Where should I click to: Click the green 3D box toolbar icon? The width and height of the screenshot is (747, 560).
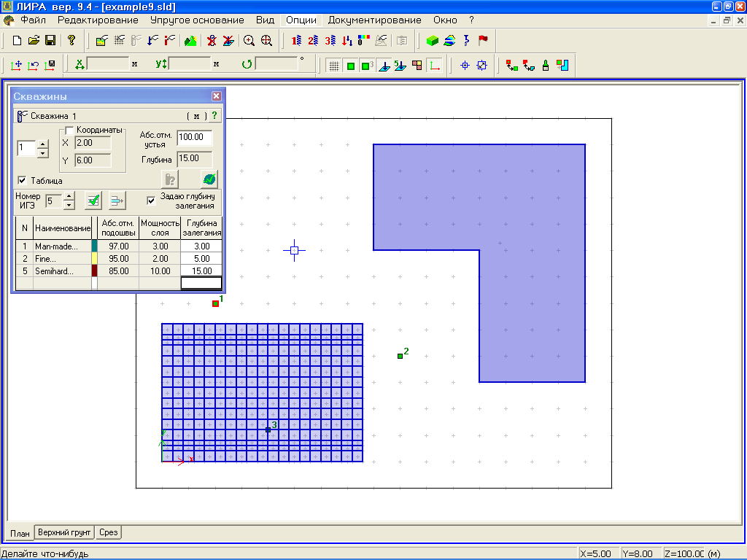tap(433, 40)
